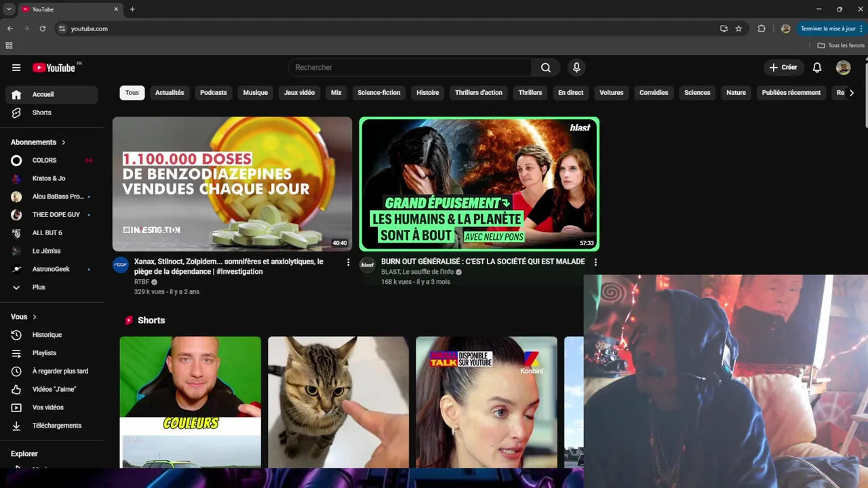Go to Accueil in sidebar

coord(52,94)
